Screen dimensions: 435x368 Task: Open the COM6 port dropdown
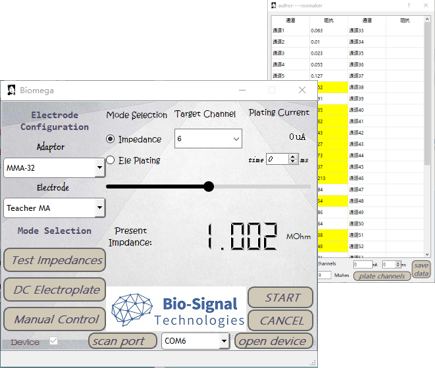click(224, 341)
